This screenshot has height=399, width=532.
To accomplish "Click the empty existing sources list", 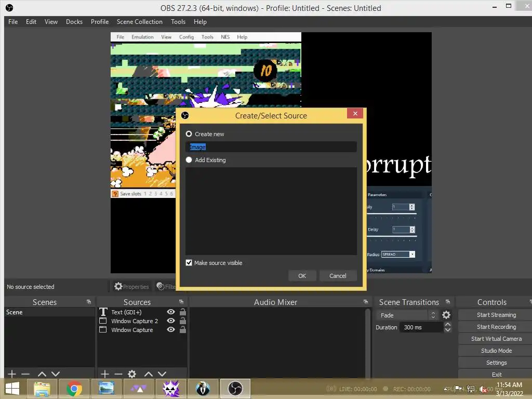I will click(271, 211).
